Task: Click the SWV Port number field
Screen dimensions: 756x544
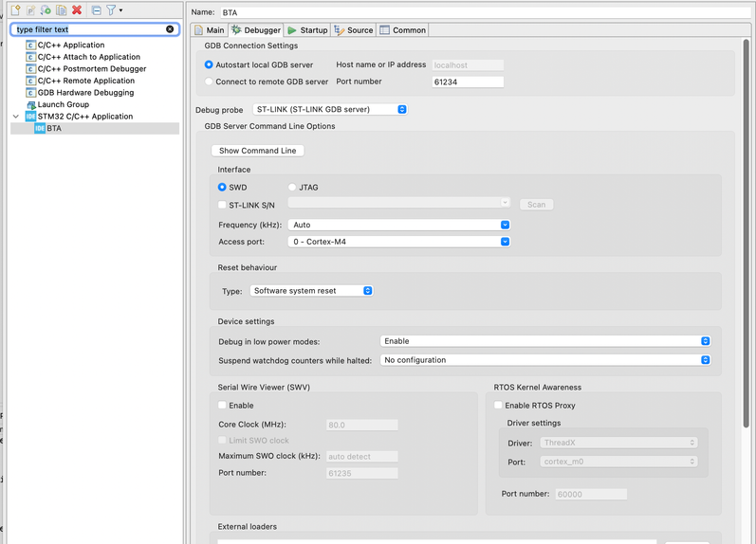Action: tap(362, 473)
